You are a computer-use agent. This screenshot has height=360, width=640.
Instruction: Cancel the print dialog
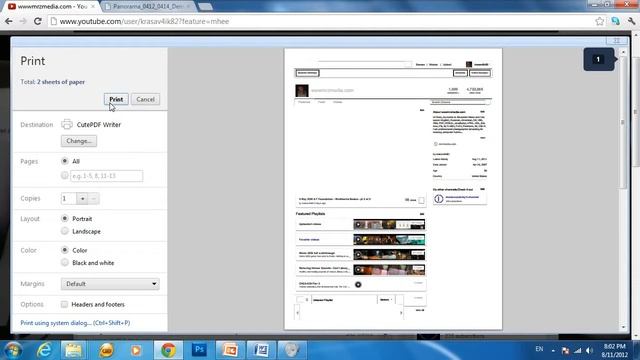point(145,99)
